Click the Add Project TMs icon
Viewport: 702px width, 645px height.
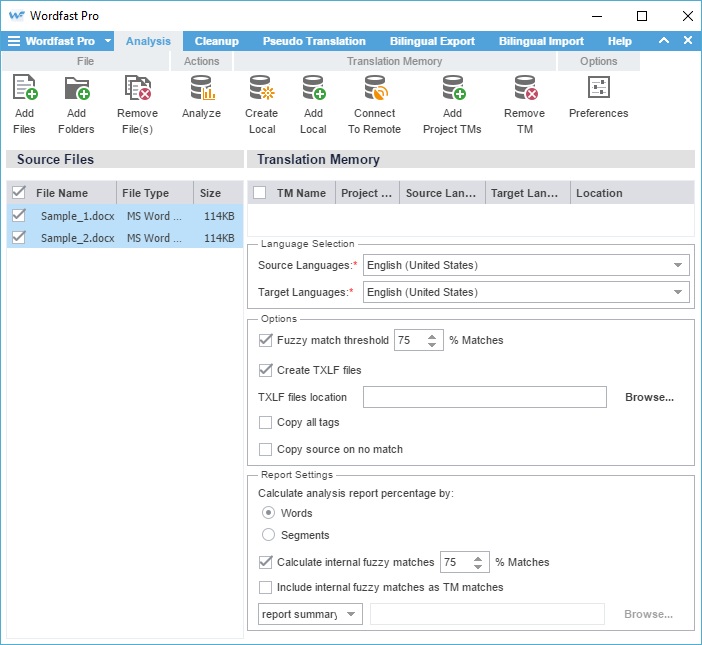point(452,90)
